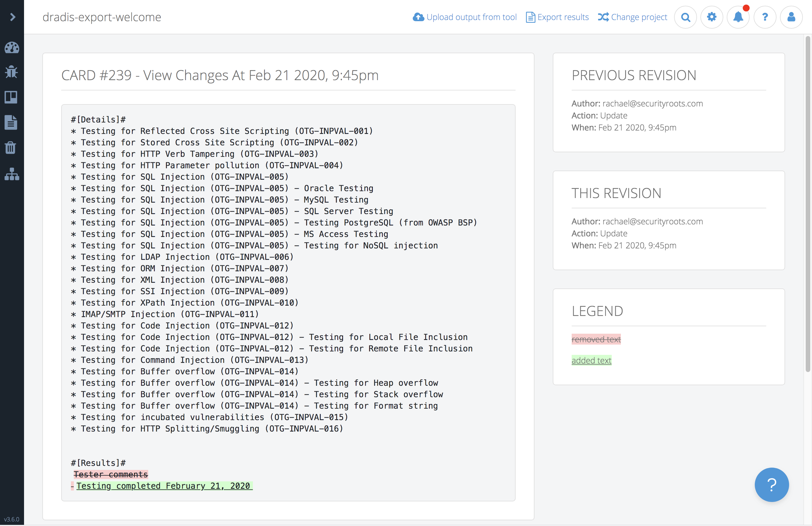Click the 'removed text' legend sample
The height and width of the screenshot is (526, 812).
click(596, 339)
